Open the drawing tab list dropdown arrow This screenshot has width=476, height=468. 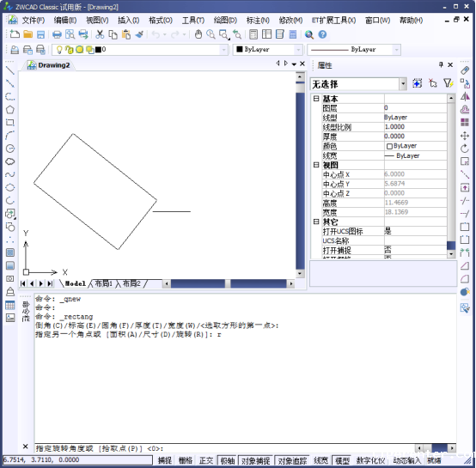coord(294,64)
